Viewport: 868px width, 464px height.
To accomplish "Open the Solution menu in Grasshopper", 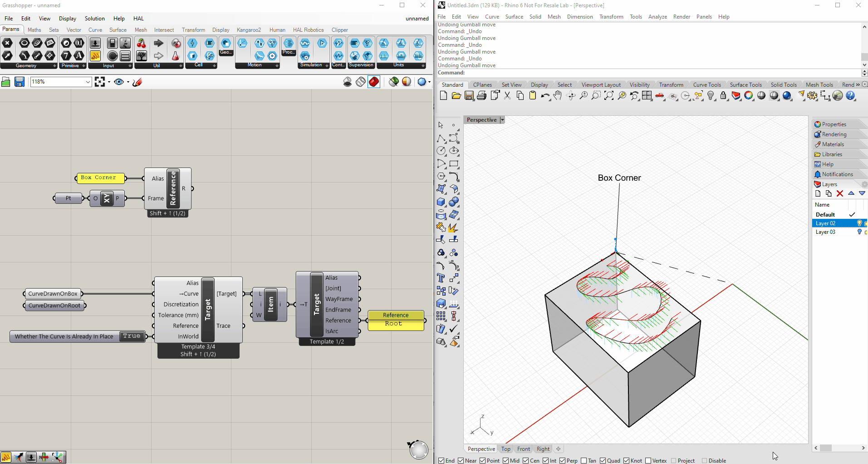I will [x=94, y=19].
